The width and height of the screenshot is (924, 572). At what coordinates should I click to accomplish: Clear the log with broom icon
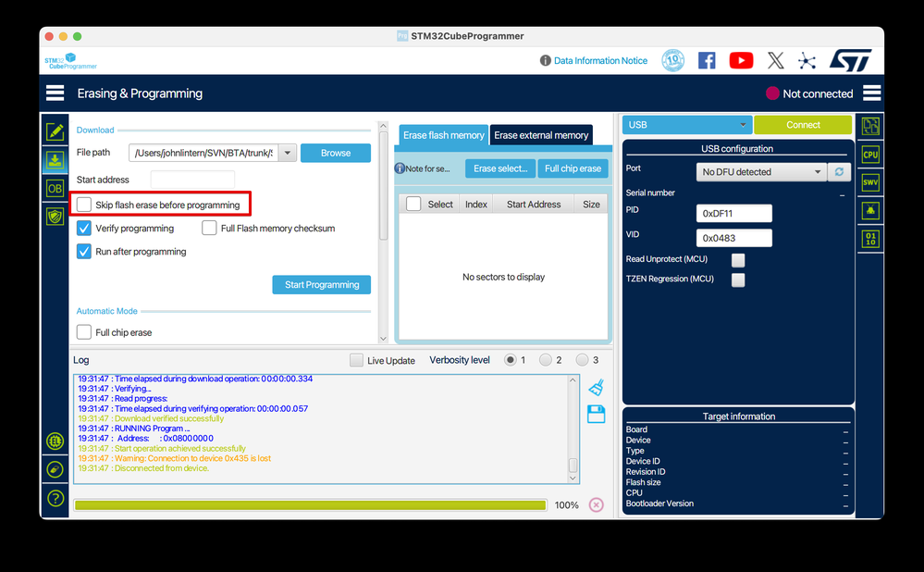pyautogui.click(x=597, y=388)
